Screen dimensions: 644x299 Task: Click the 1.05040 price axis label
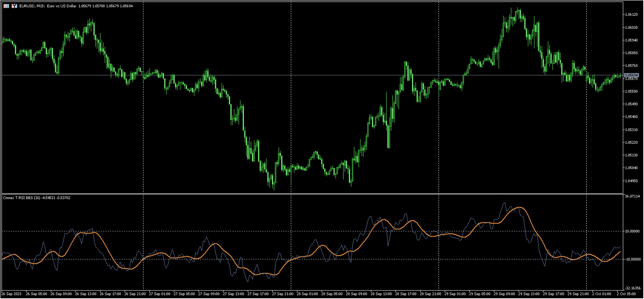pos(631,168)
